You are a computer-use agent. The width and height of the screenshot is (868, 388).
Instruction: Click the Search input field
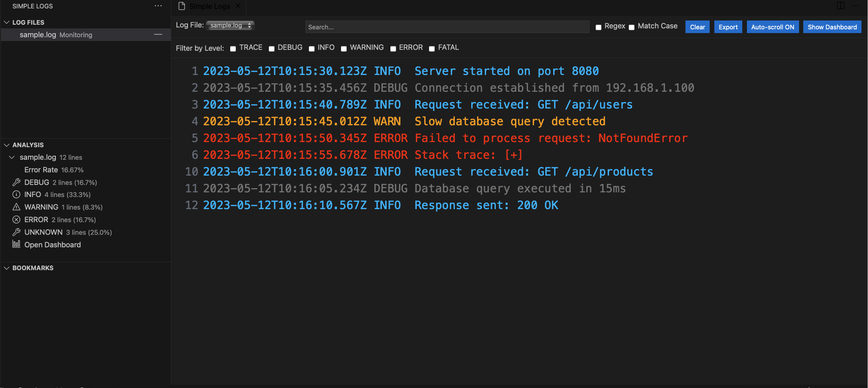(x=447, y=27)
